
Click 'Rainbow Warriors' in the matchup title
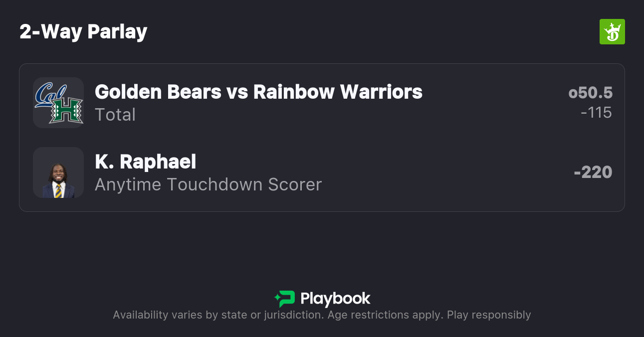338,92
